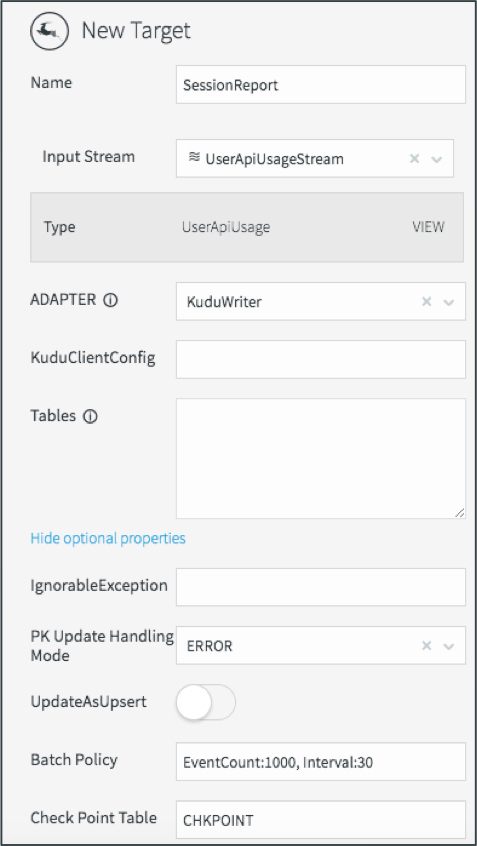The height and width of the screenshot is (846, 477).
Task: Open the ADAPTER info tooltip icon
Action: [x=110, y=301]
